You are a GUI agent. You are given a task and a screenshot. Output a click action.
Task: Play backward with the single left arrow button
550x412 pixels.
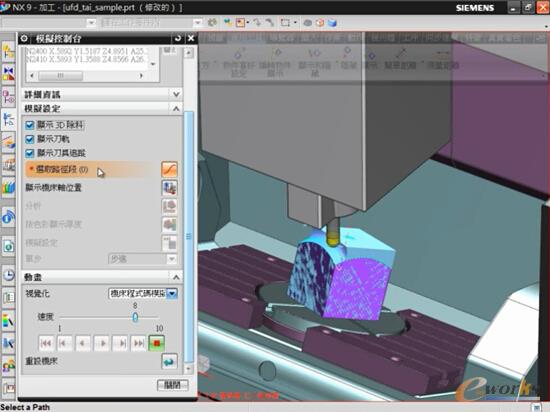coord(83,343)
